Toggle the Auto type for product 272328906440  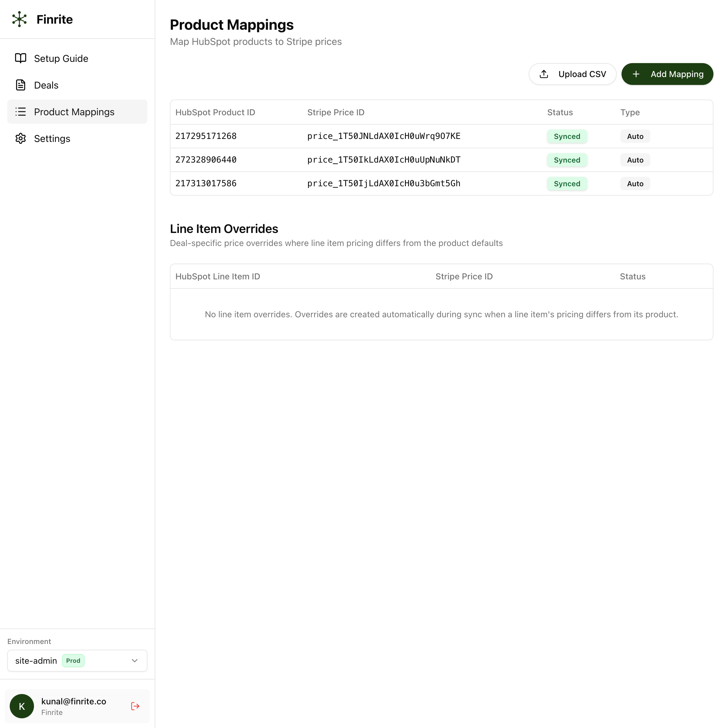point(635,160)
